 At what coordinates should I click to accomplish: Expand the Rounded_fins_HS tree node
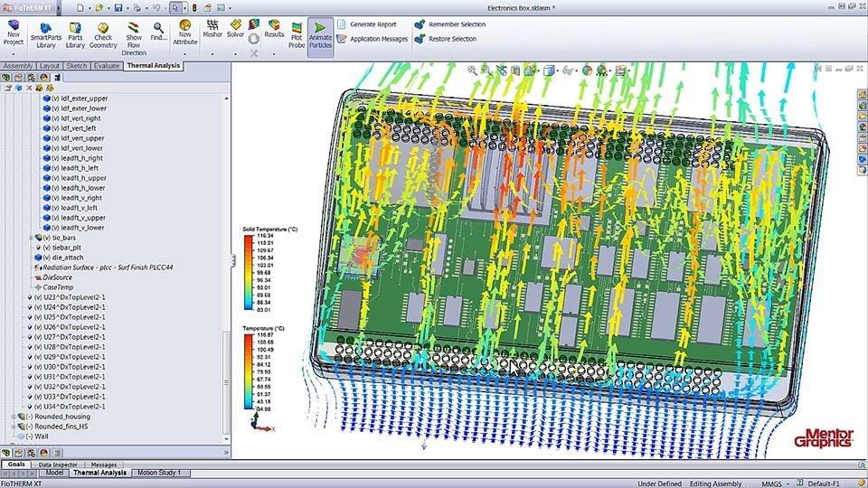pyautogui.click(x=14, y=427)
